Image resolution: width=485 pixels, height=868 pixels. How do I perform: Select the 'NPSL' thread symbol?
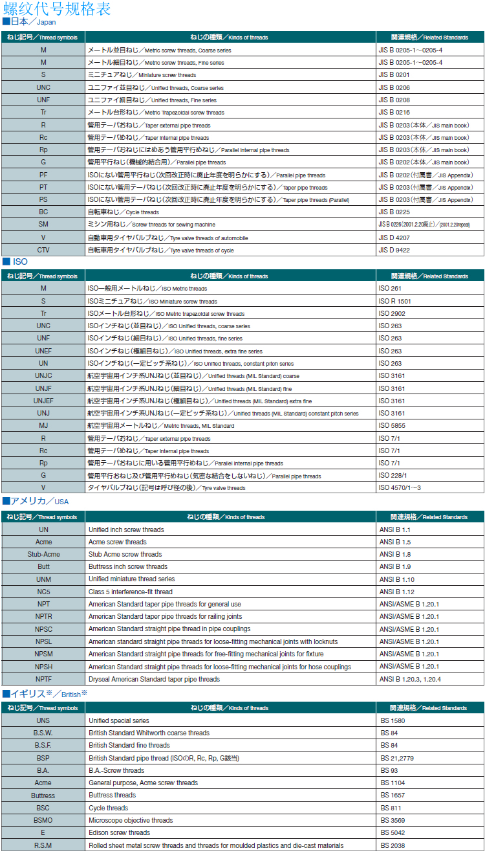click(44, 641)
